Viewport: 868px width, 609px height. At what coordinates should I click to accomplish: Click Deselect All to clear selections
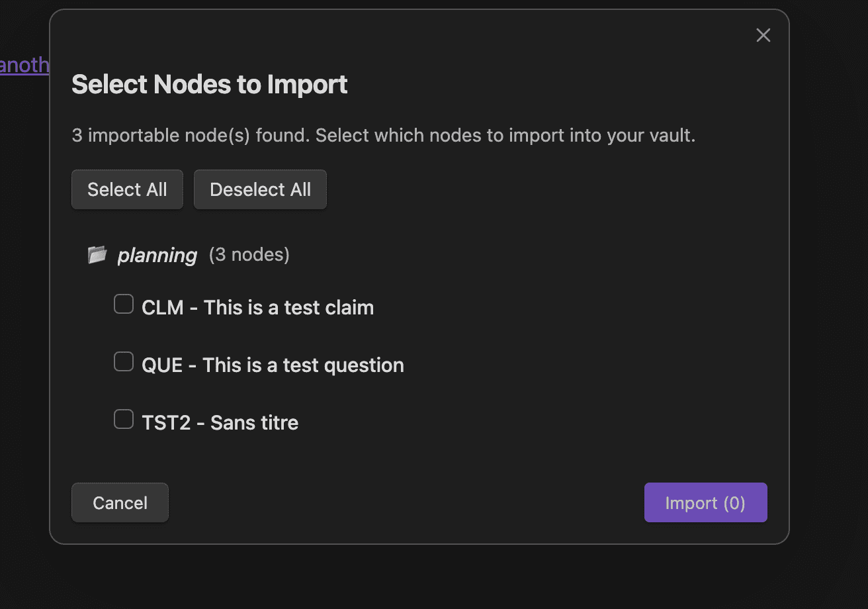pyautogui.click(x=259, y=189)
